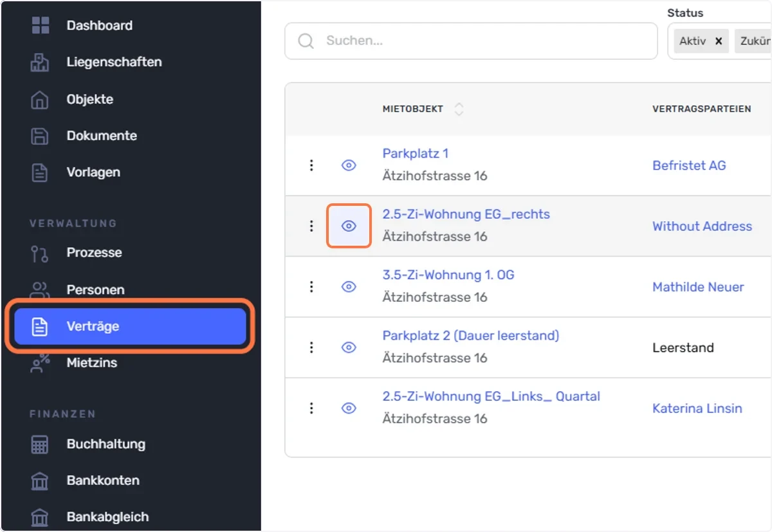The image size is (772, 532).
Task: Click the eye icon for 2.5-Zi-Wohnung EG_rechts
Action: point(349,226)
